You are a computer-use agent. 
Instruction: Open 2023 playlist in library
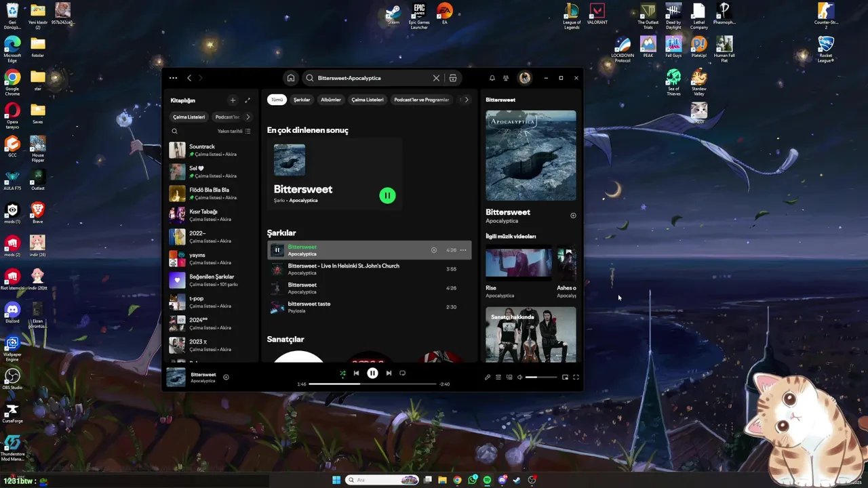[211, 345]
